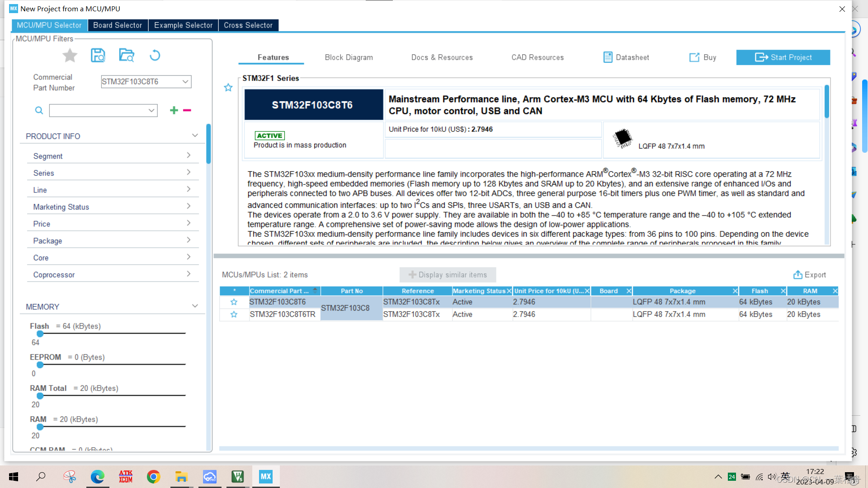
Task: Switch to Board Selector tab
Action: (118, 25)
